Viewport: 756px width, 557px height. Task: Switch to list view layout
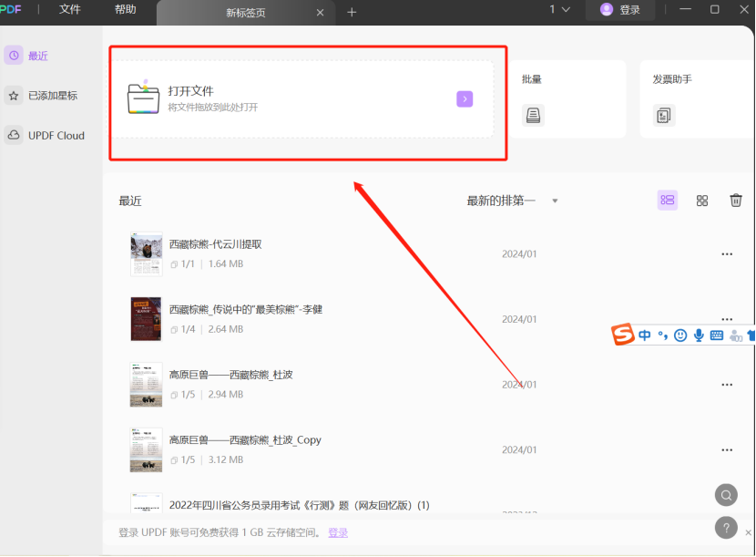(x=668, y=201)
